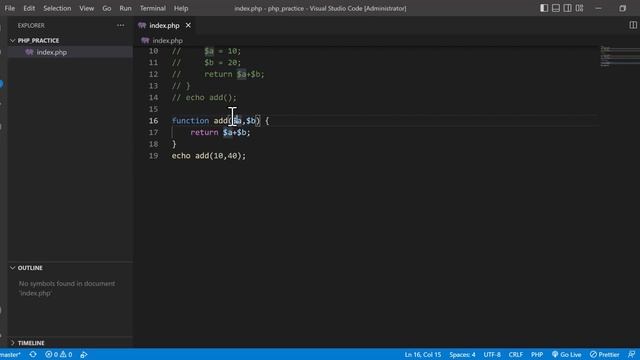Toggle primary side bar layout icon
The image size is (640, 360).
pos(544,8)
